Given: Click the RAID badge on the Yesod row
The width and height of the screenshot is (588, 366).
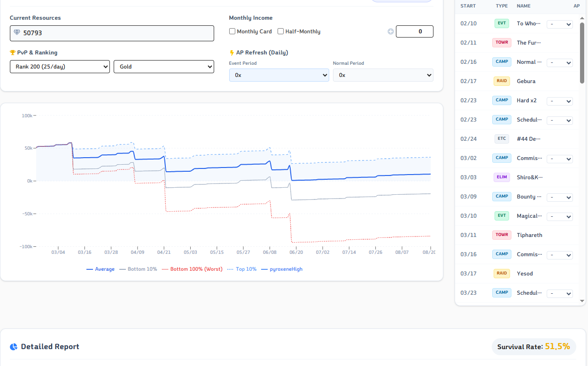Looking at the screenshot, I should pos(502,274).
